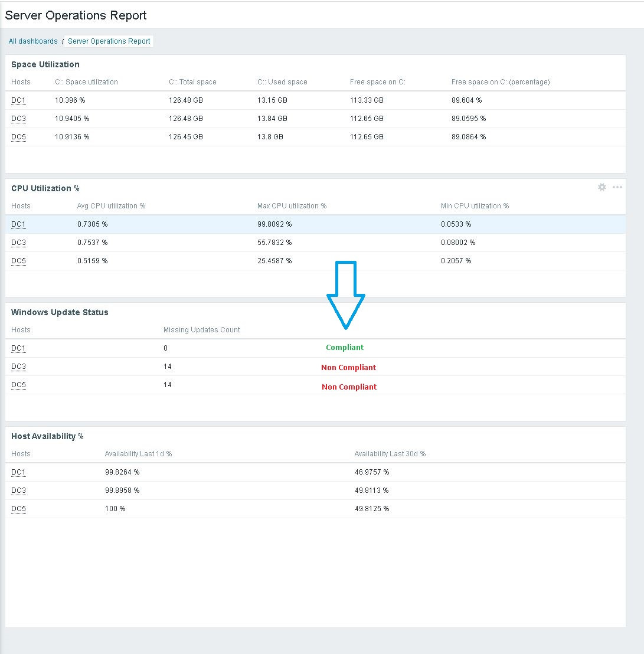Screen dimensions: 644x654
Task: Open host DC5 in CPU Utilization table
Action: pyautogui.click(x=18, y=261)
